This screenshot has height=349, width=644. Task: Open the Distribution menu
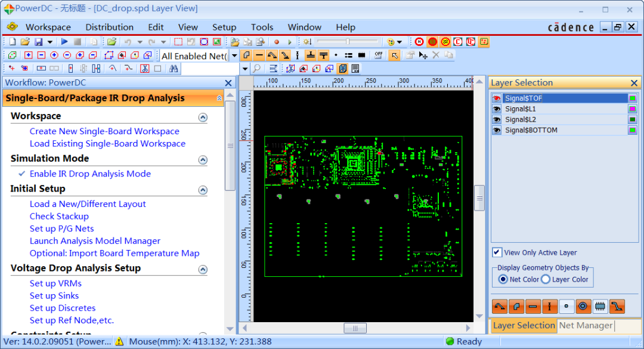(109, 27)
